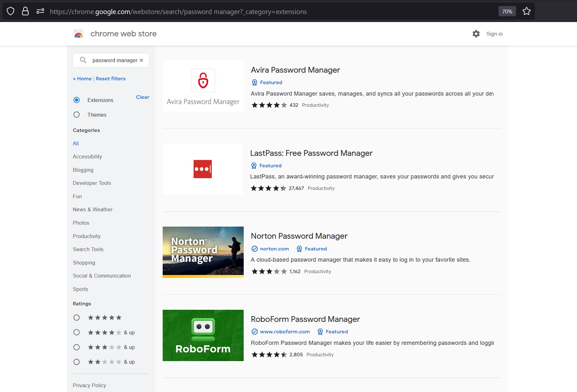Open LastPass: Free Password Manager listing

point(312,153)
